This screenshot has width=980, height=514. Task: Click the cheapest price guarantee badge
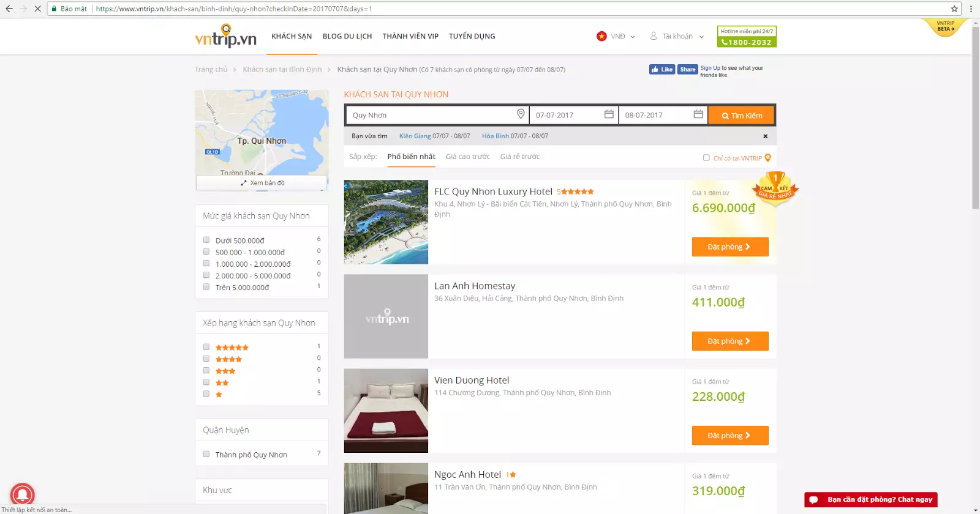pos(775,188)
